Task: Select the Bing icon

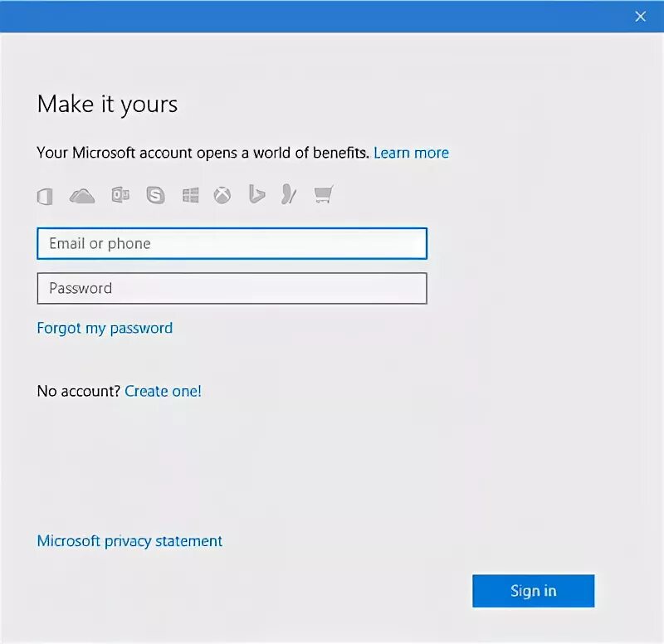Action: (255, 195)
